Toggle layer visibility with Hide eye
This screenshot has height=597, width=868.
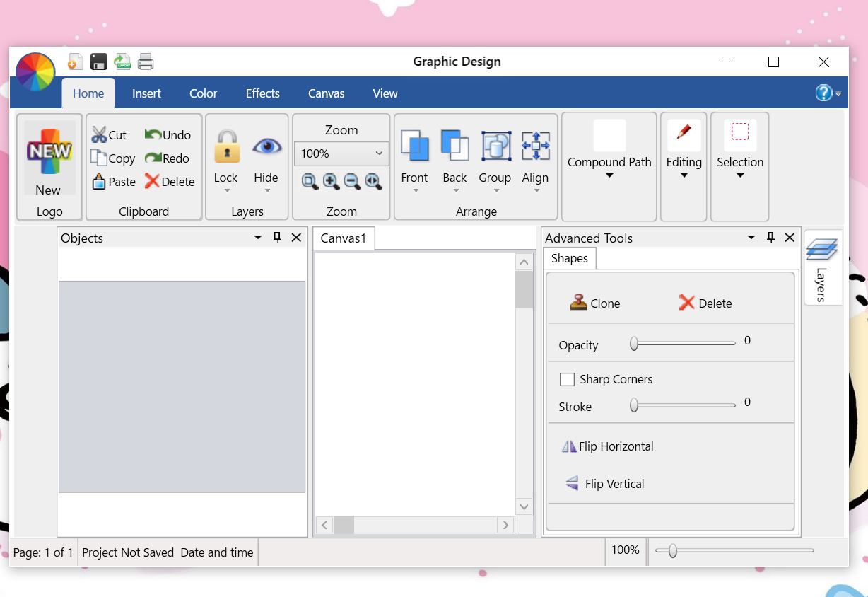click(266, 146)
